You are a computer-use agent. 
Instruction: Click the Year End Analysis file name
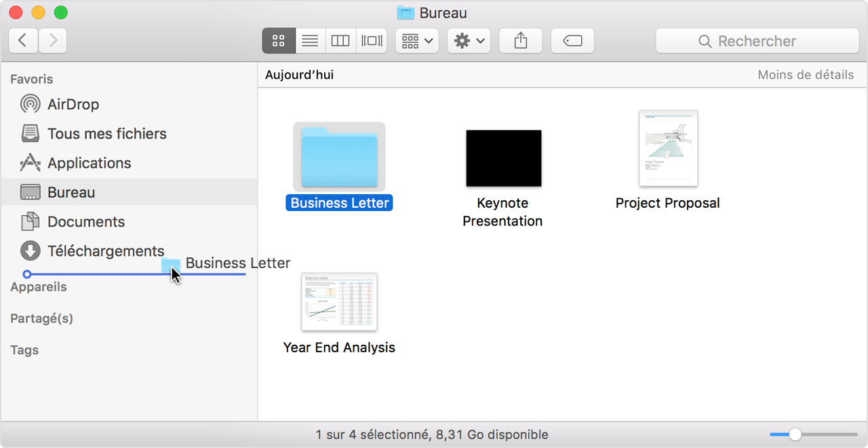click(339, 348)
